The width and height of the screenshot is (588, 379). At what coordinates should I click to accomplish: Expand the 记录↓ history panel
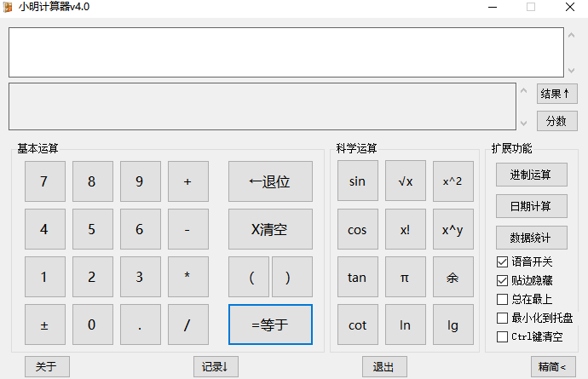point(216,367)
